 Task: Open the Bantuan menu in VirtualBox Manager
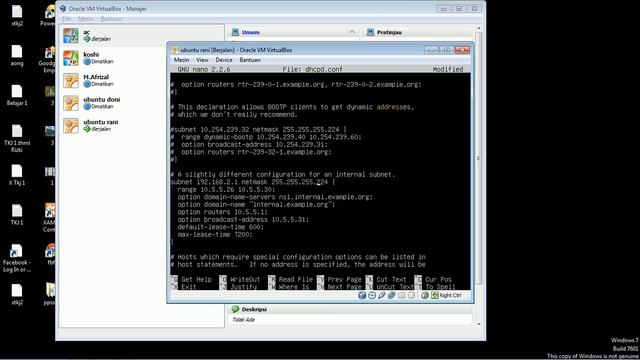click(x=111, y=19)
